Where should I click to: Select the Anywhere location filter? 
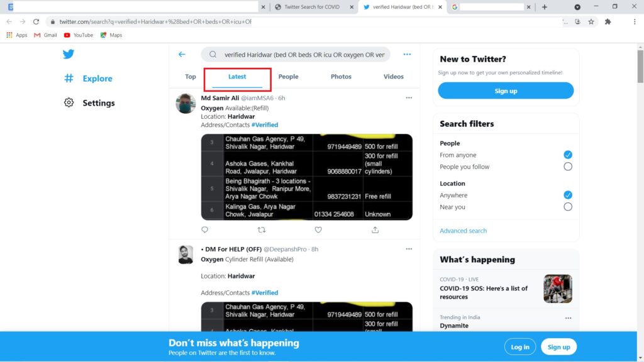[x=568, y=195]
